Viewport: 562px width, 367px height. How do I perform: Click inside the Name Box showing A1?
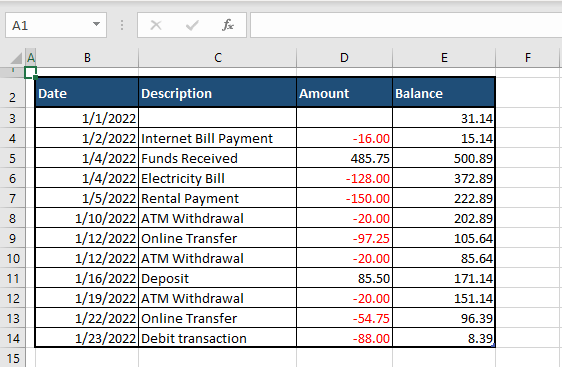point(56,25)
